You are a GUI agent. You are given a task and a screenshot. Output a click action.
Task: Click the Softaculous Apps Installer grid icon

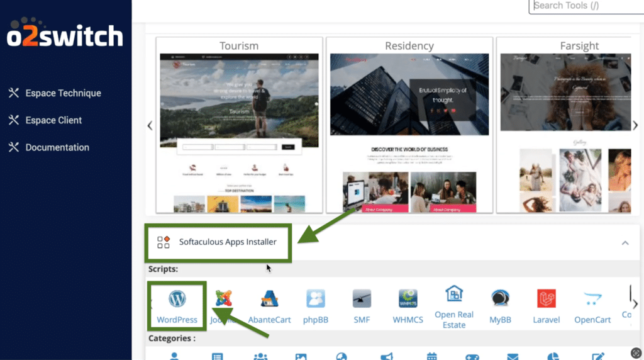tap(164, 242)
